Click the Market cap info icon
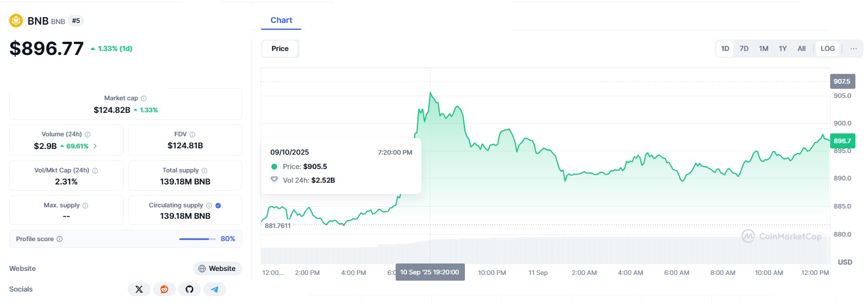Image resolution: width=868 pixels, height=303 pixels. point(144,99)
